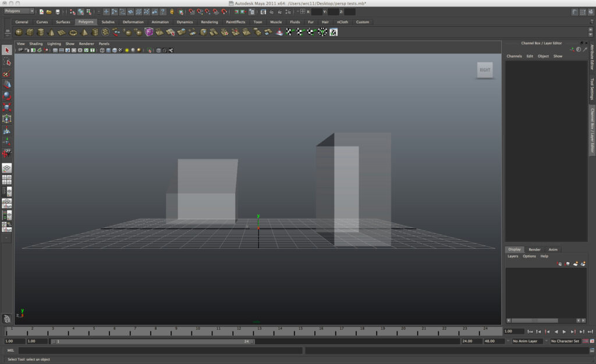
Task: Open the No Character Set dropdown
Action: pyautogui.click(x=565, y=341)
